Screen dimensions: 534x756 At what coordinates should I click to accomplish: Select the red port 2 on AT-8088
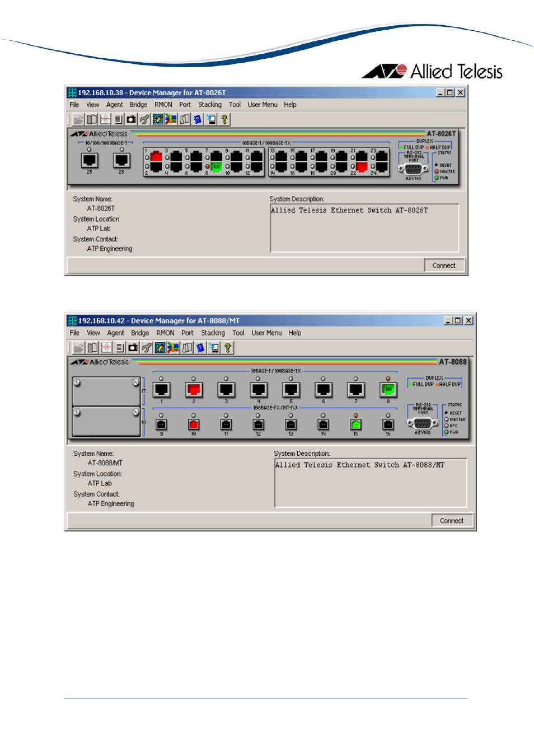(194, 389)
